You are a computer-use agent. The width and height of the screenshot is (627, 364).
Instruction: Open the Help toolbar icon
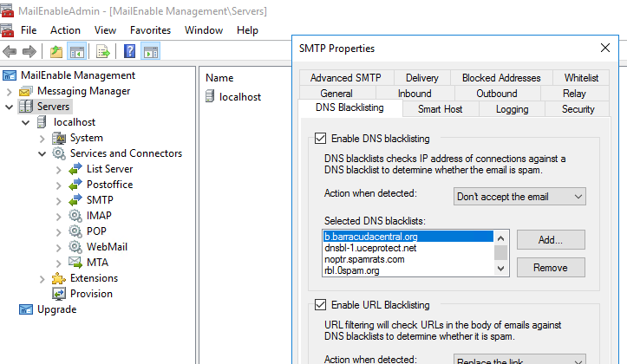point(129,51)
